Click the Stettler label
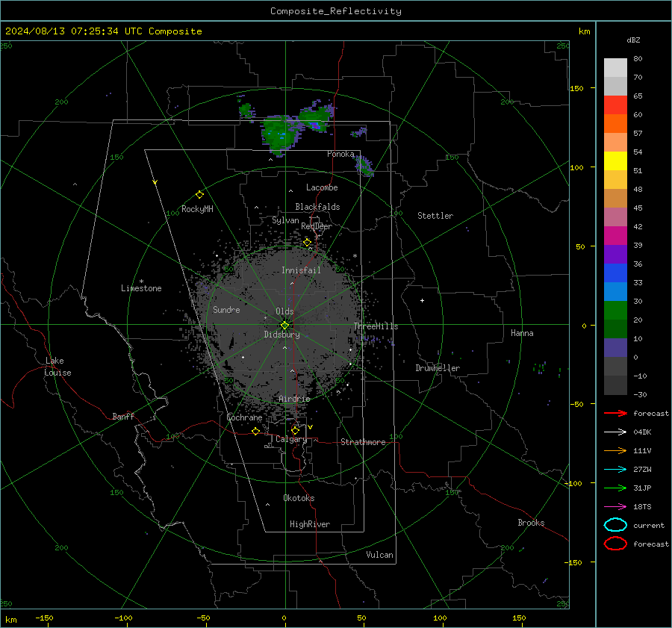This screenshot has height=628, width=672. [435, 216]
